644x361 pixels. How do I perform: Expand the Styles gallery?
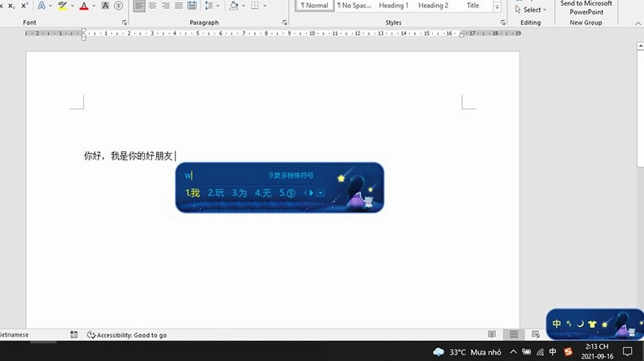click(497, 6)
